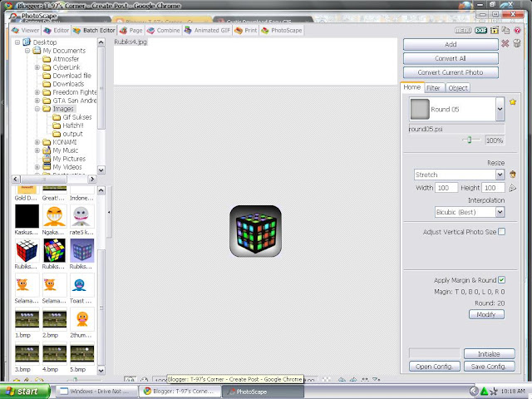Switch to the Object tab
Viewport: 532px width, 399px height.
tap(458, 88)
